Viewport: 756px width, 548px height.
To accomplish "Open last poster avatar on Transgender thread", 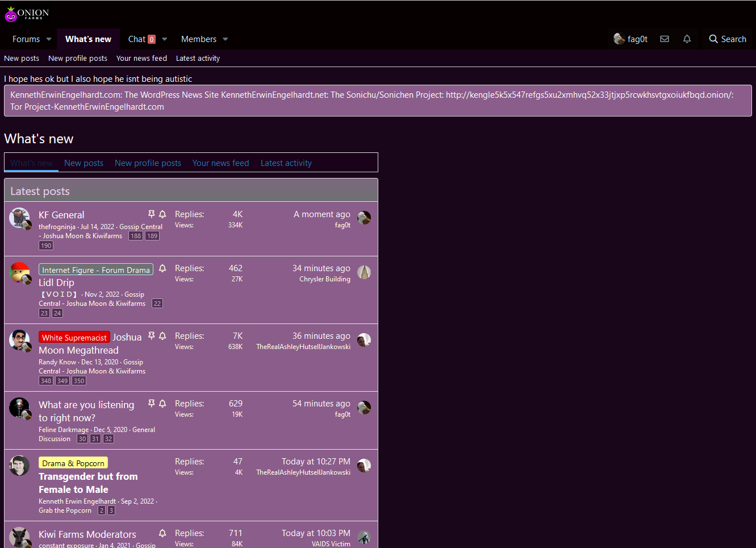I will pyautogui.click(x=364, y=466).
